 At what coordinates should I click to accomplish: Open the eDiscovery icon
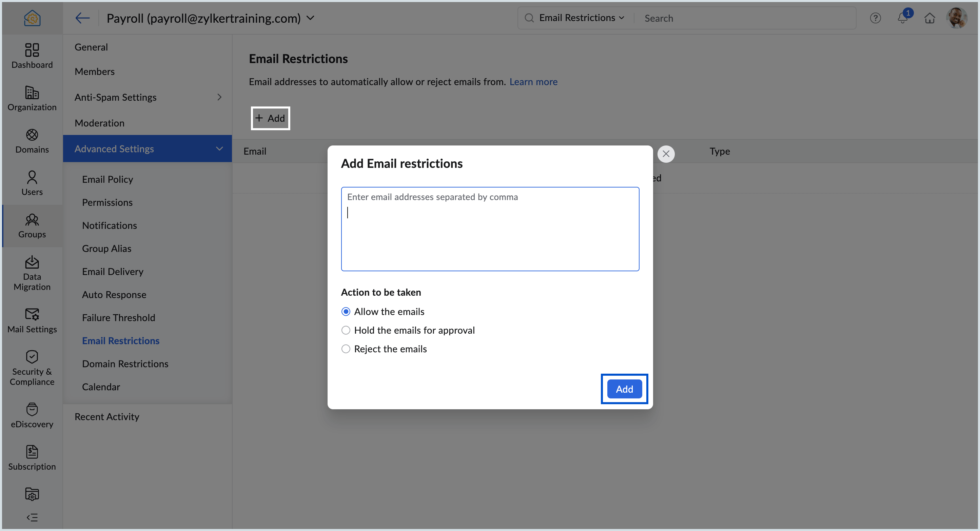32,409
